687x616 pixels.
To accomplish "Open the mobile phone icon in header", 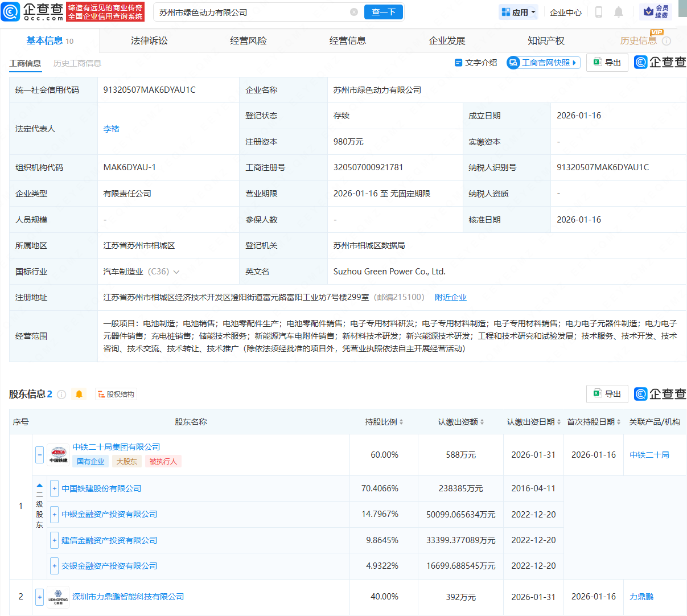I will click(599, 12).
